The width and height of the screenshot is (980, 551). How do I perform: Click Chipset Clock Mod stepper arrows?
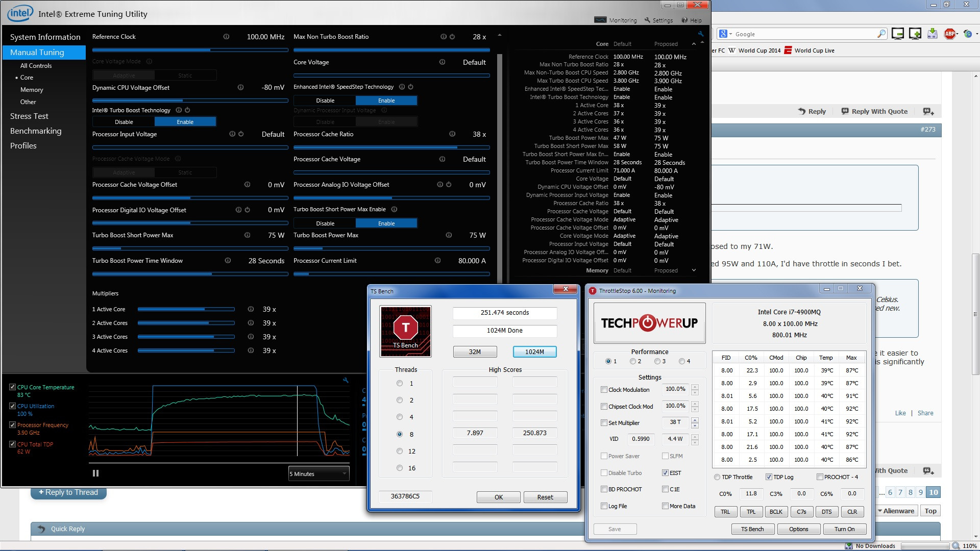[x=695, y=407]
